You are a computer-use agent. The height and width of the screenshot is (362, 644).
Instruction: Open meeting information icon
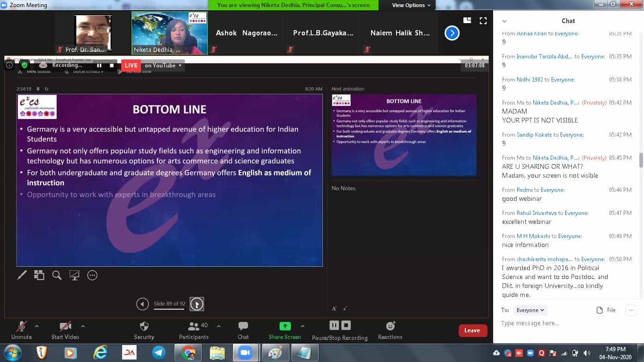click(x=9, y=66)
